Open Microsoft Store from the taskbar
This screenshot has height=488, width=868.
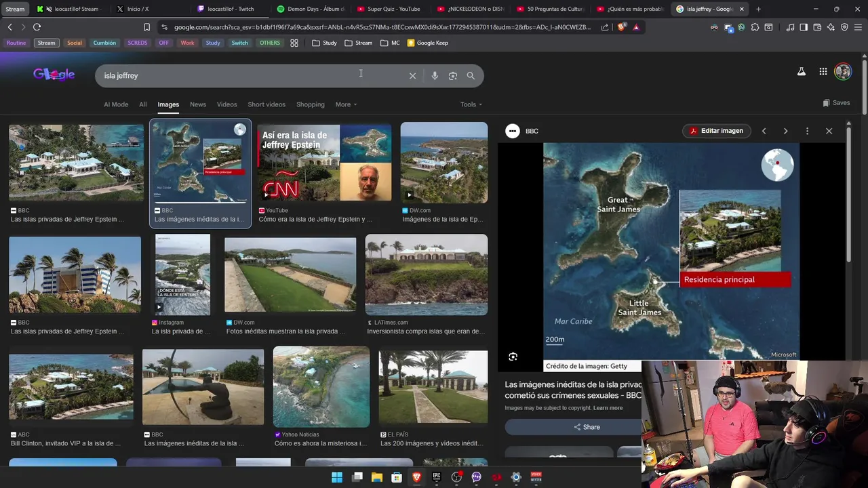pos(397,477)
